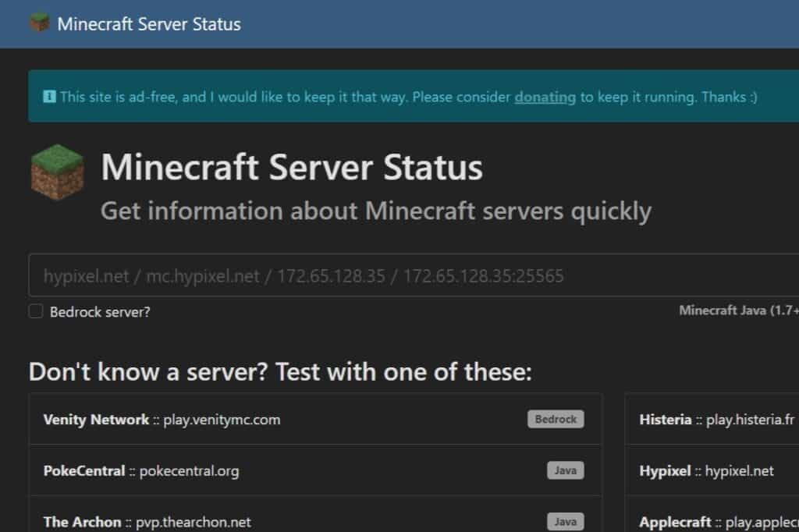The image size is (799, 532).
Task: Select Venity Network play.venitymc.com server
Action: pyautogui.click(x=315, y=419)
